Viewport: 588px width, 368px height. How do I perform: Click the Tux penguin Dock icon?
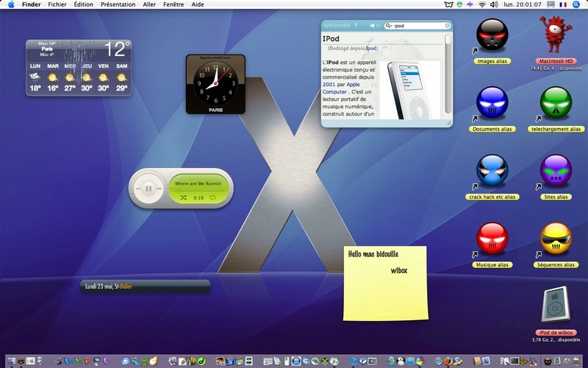(x=401, y=361)
